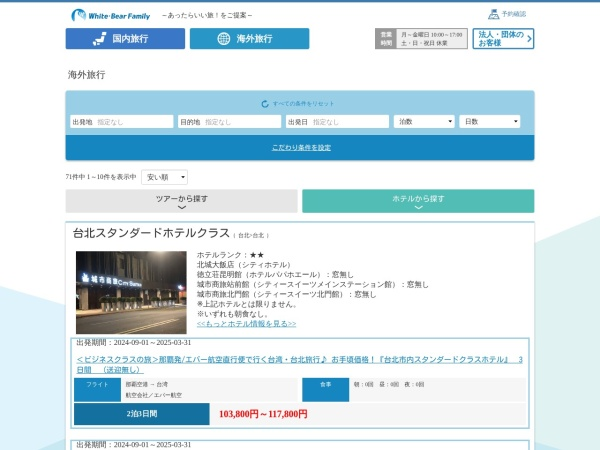
Task: Click the White Bear Family logo
Action: tap(111, 15)
